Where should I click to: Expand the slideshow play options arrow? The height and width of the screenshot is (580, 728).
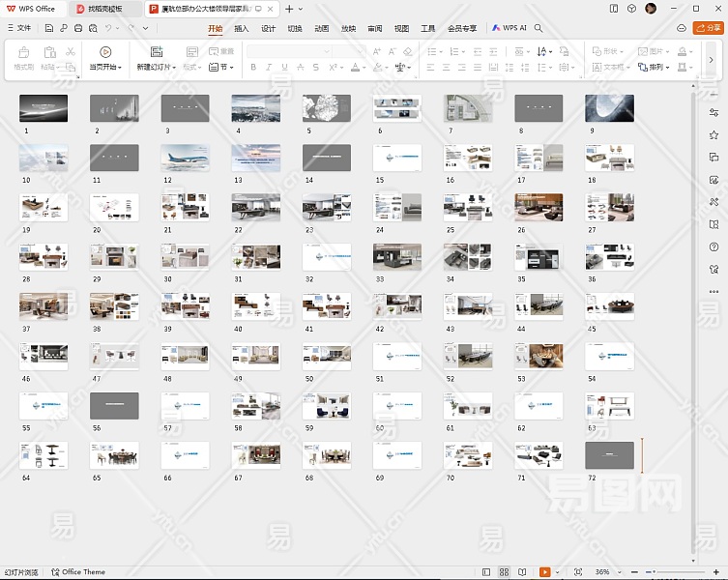coord(557,572)
